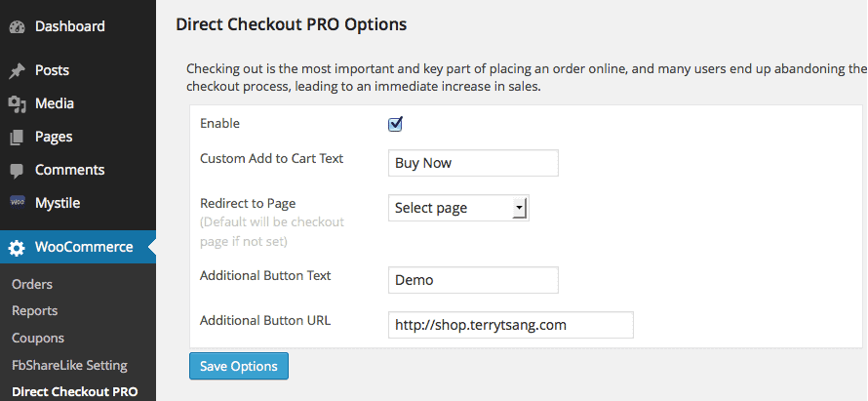This screenshot has height=401, width=868.
Task: Open the Orders submenu item
Action: click(32, 284)
